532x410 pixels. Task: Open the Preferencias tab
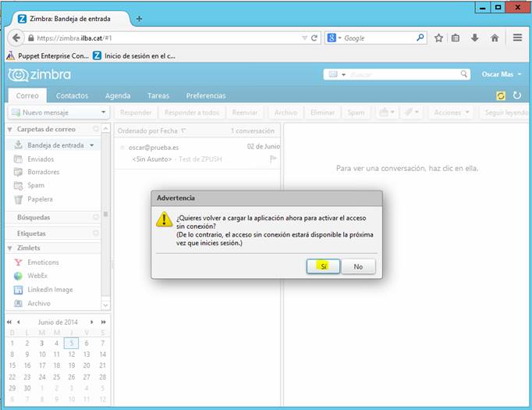(x=206, y=96)
